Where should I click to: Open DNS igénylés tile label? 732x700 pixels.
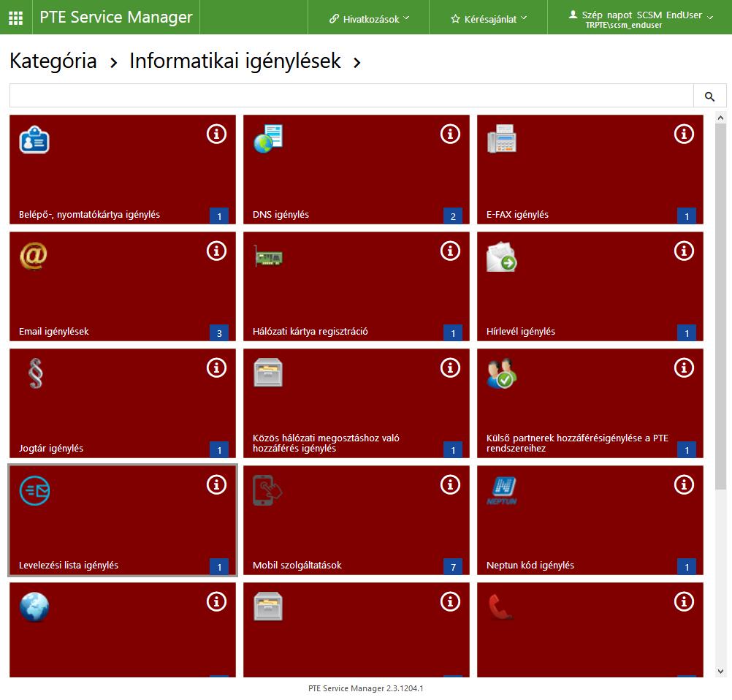click(281, 215)
